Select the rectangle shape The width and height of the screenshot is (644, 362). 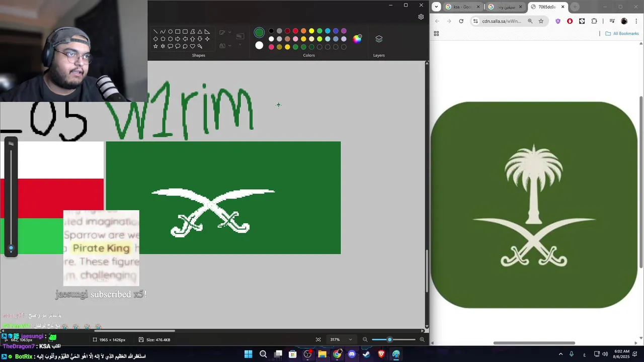tap(178, 31)
